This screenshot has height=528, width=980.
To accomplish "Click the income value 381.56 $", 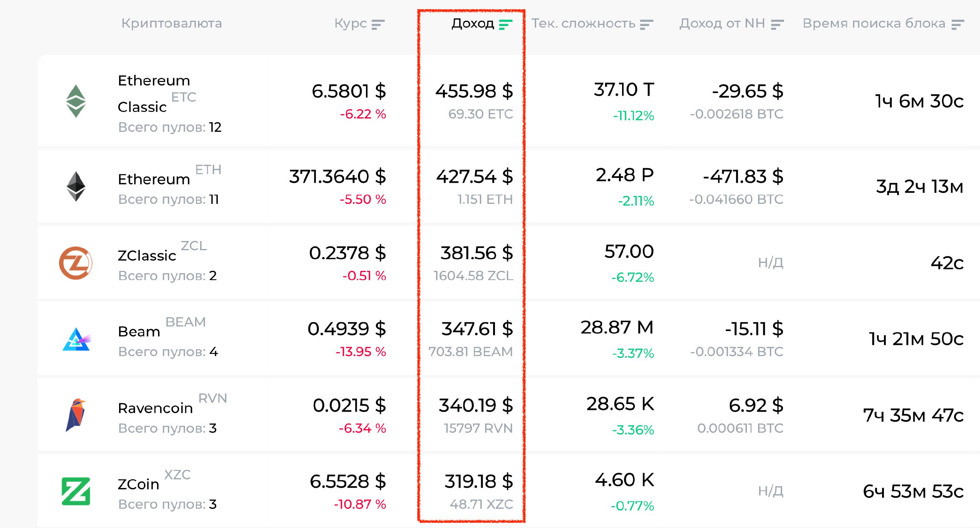I will pyautogui.click(x=477, y=253).
